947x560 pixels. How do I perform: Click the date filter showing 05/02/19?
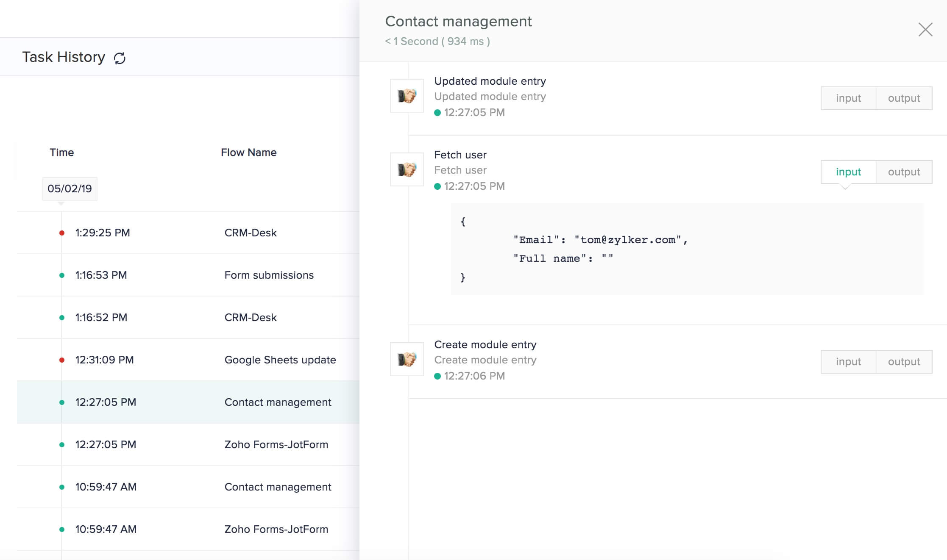(70, 188)
